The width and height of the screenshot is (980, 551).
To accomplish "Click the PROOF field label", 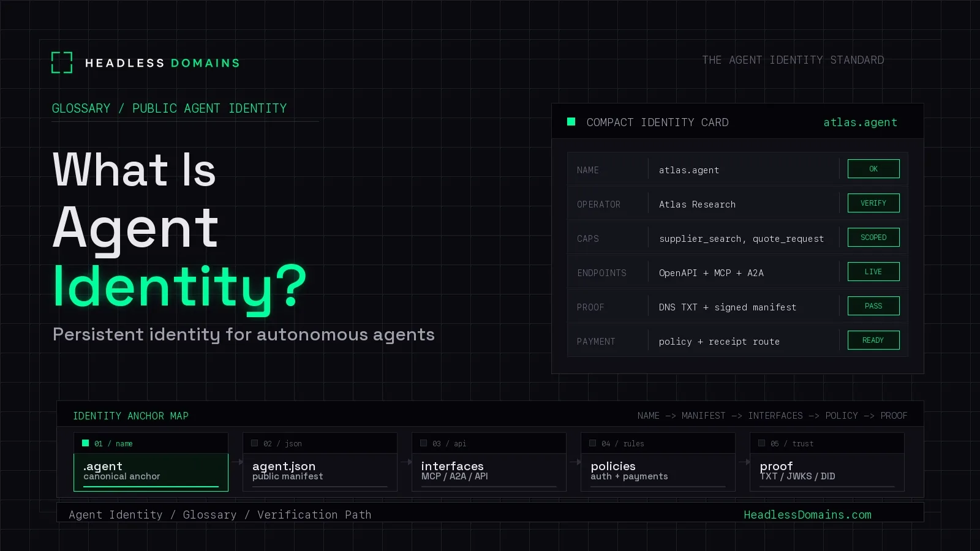I will point(590,307).
